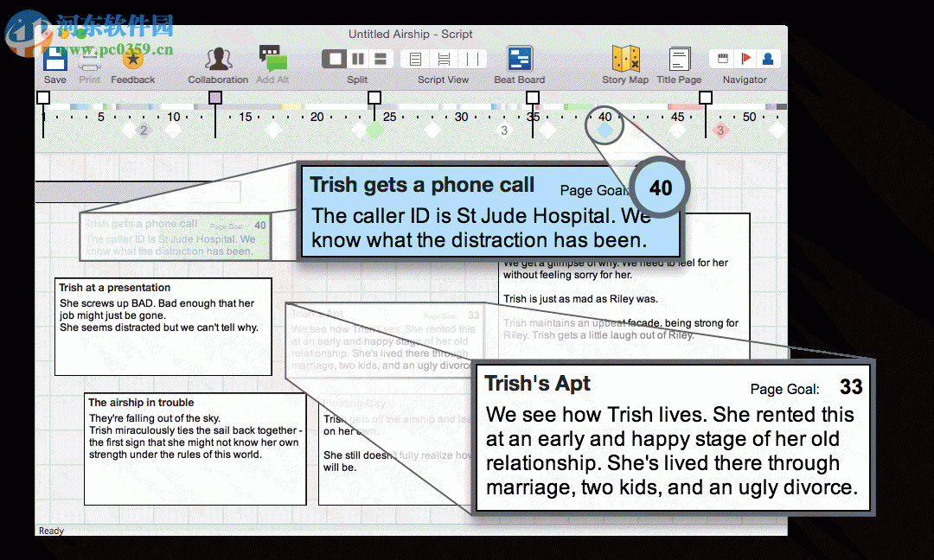
Task: Select single pane Split view
Action: 334,59
